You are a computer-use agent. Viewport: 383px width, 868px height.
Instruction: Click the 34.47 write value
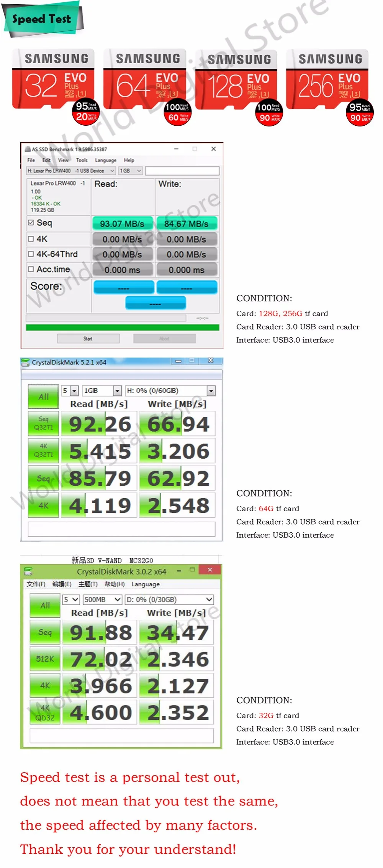tap(177, 632)
